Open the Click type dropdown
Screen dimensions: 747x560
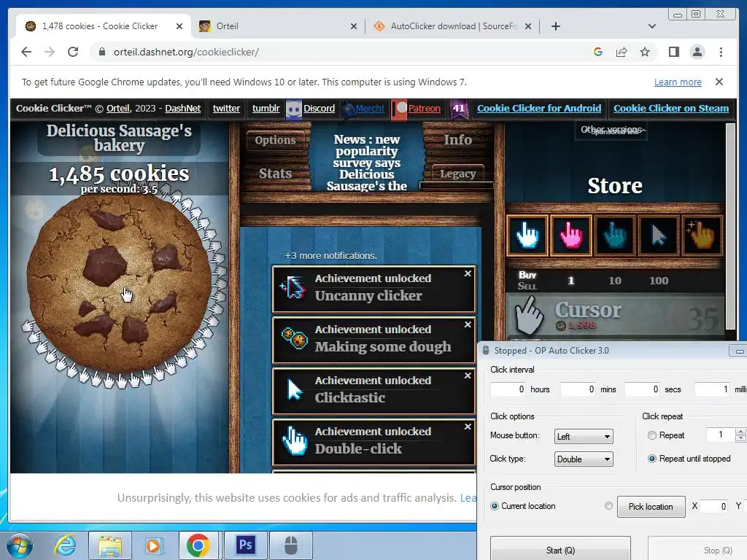tap(584, 459)
